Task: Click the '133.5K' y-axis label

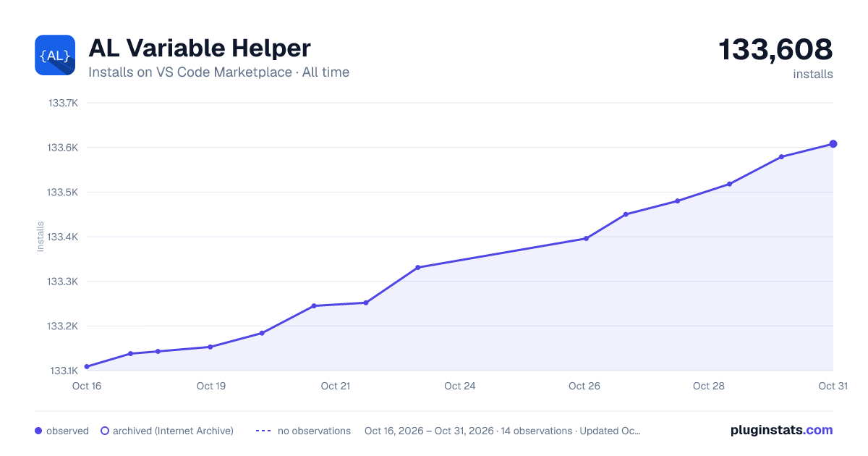Action: 63,193
